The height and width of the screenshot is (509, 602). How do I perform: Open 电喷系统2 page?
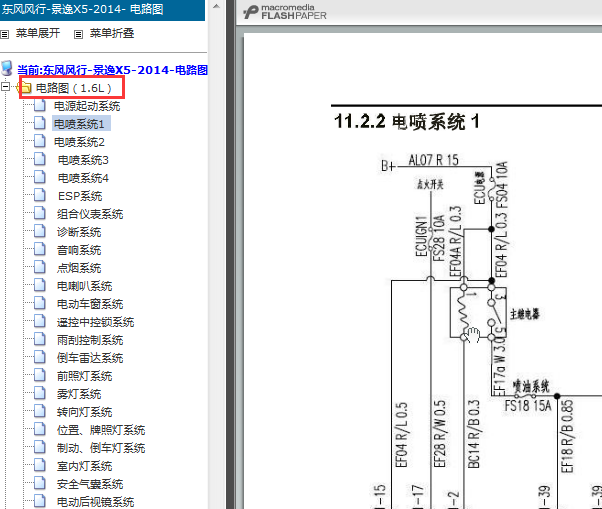(79, 142)
